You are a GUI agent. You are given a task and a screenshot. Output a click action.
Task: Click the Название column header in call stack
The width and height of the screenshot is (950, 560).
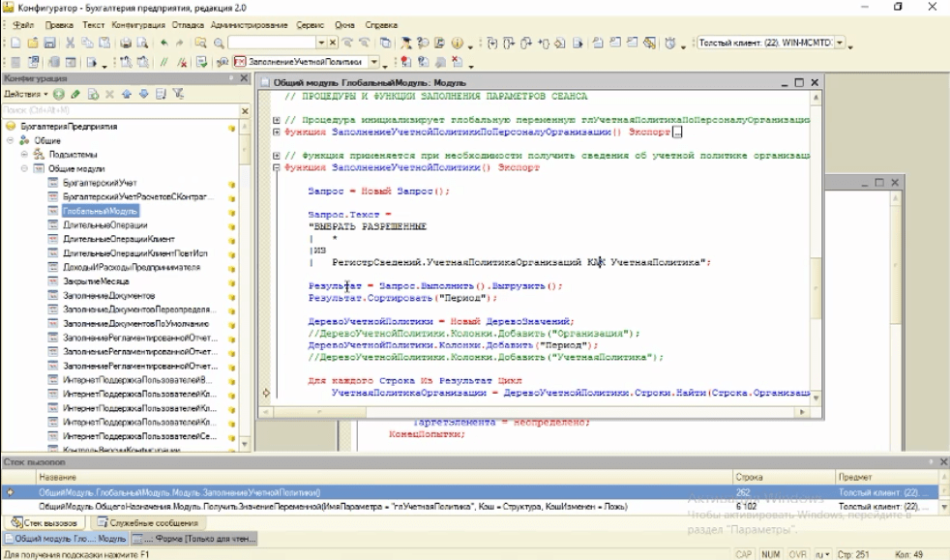pyautogui.click(x=385, y=477)
